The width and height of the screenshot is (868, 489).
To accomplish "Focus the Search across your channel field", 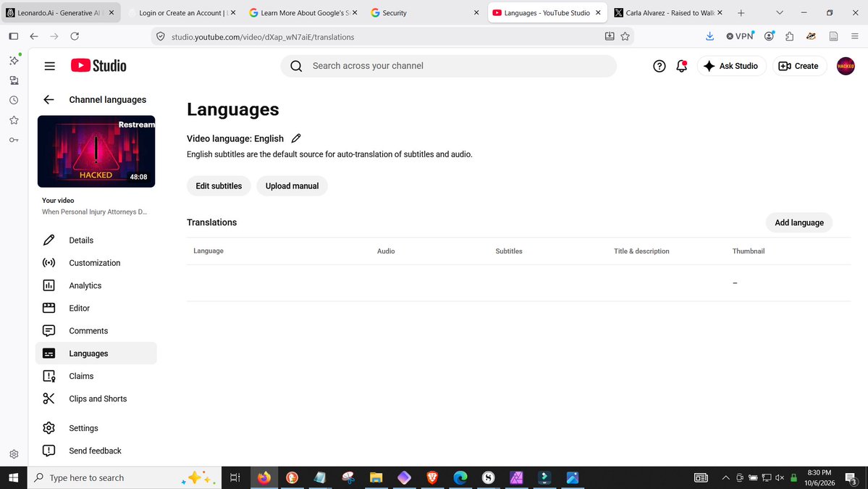I will [x=448, y=66].
